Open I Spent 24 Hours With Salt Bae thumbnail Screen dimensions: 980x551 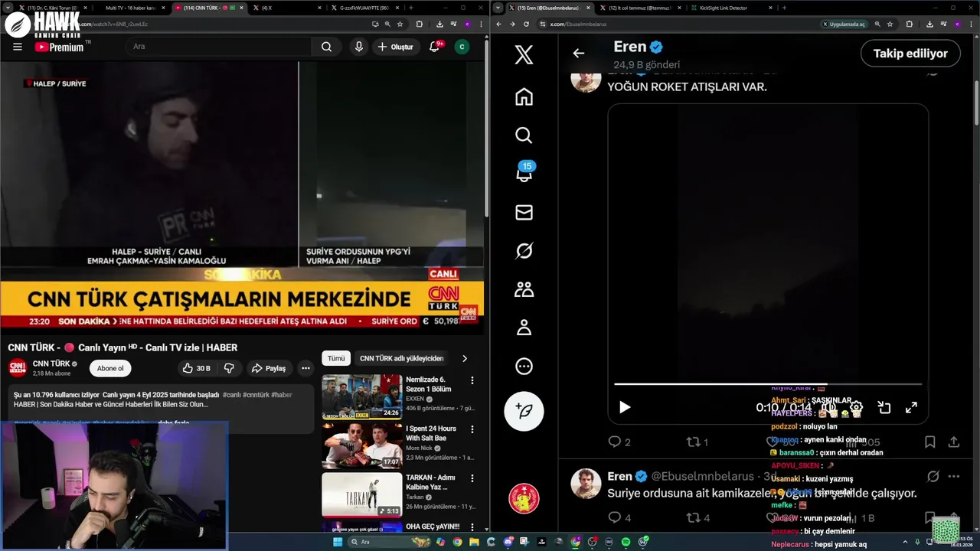pyautogui.click(x=361, y=445)
